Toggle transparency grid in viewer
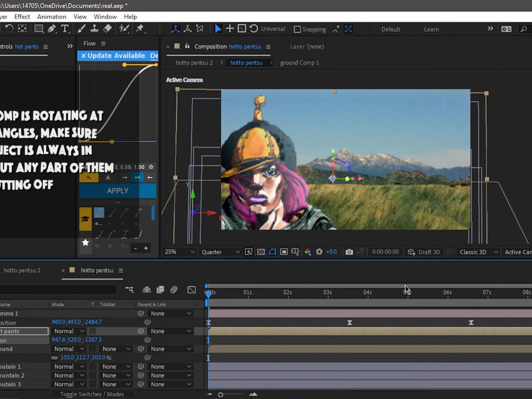532x399 pixels. tap(261, 252)
